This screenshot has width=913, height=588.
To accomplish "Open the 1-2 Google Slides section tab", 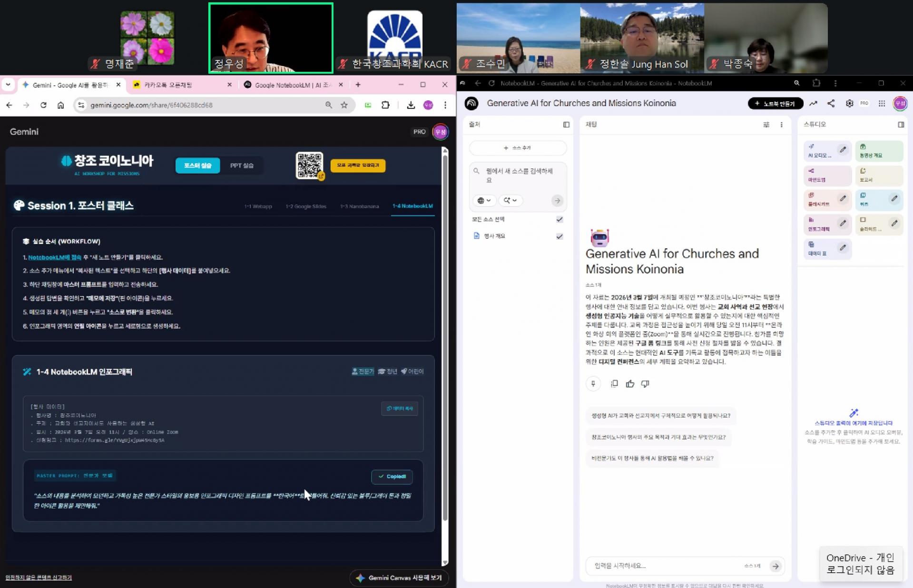I will tap(306, 206).
